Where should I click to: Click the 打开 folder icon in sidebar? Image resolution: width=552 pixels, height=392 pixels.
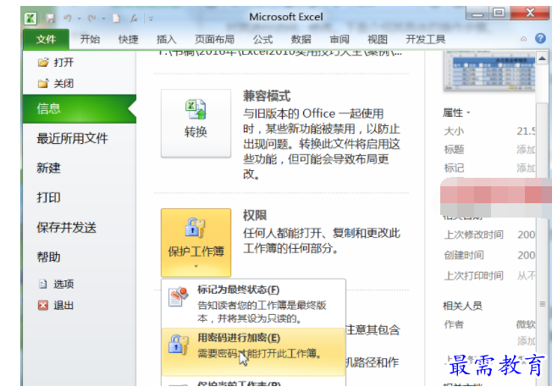coord(43,63)
